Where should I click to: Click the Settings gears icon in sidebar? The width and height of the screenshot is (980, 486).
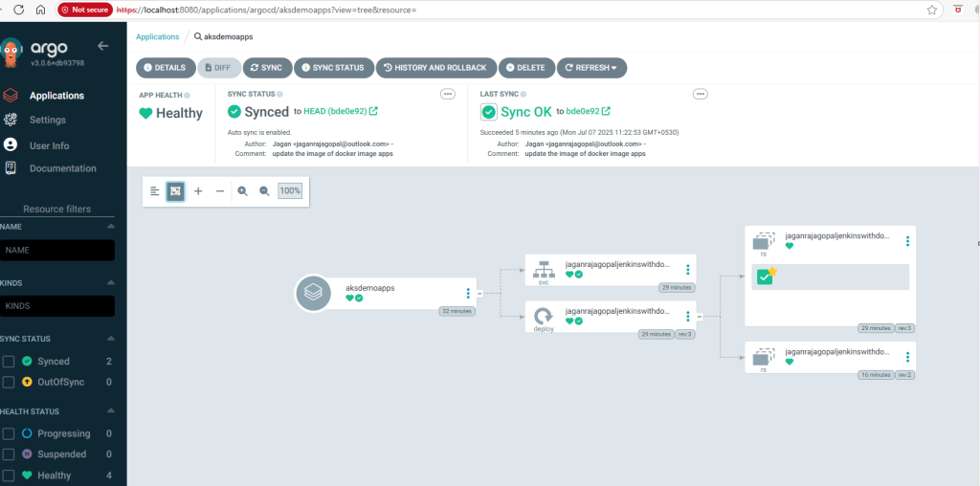[x=10, y=120]
